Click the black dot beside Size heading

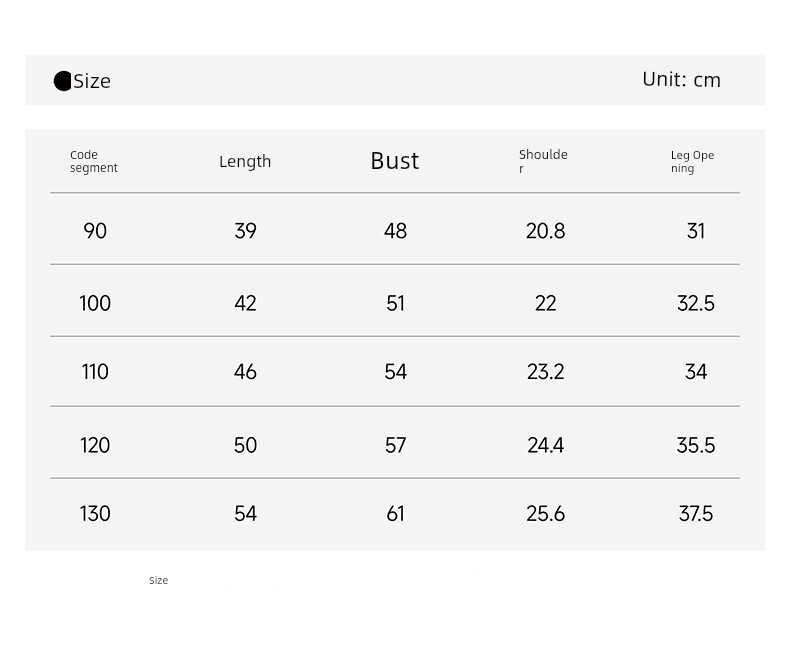[x=62, y=81]
